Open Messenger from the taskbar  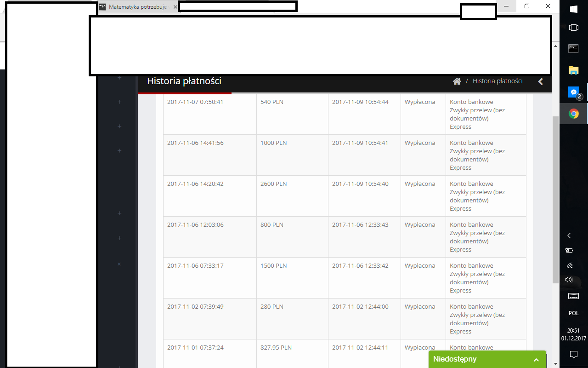pos(573,92)
